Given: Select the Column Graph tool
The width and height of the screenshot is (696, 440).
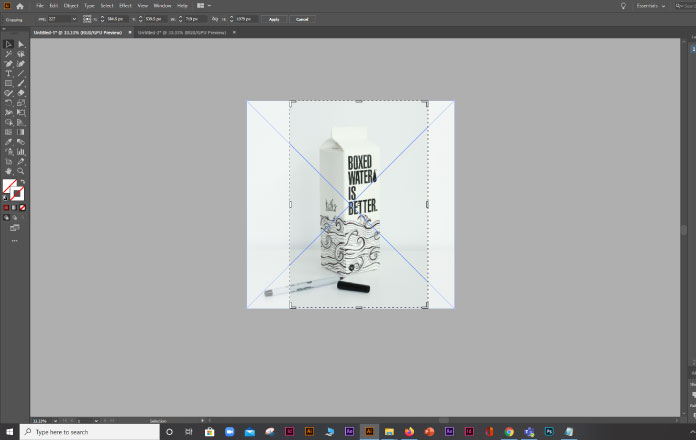Looking at the screenshot, I should (x=21, y=152).
